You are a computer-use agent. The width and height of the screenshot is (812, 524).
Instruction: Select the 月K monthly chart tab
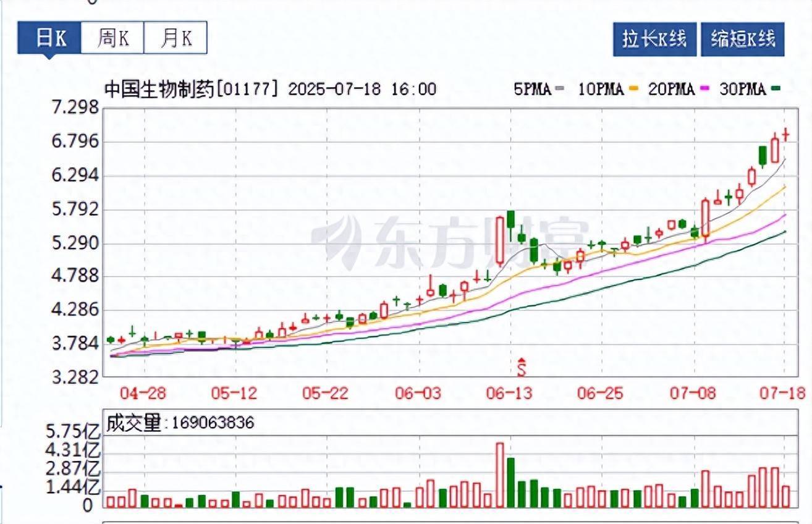(176, 38)
